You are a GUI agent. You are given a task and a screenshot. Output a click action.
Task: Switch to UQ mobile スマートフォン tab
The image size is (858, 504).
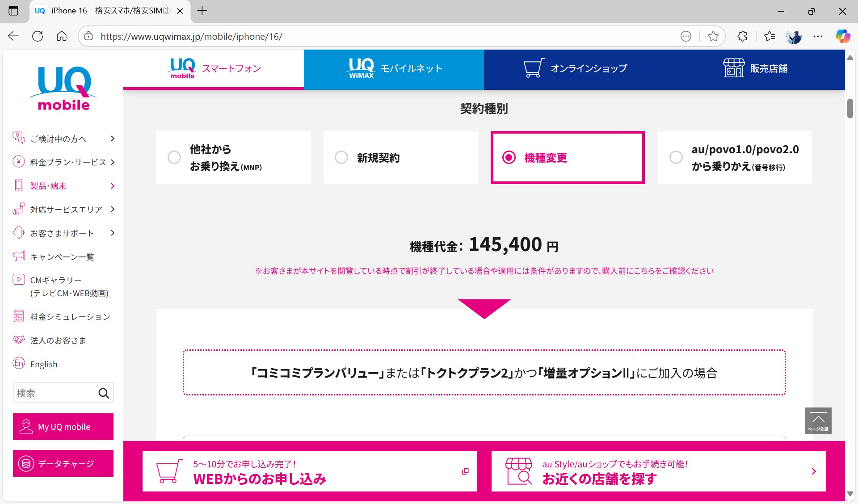214,69
